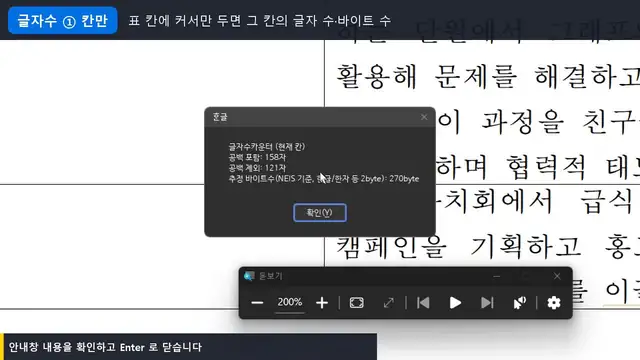
Task: Click the document text '캠페인을 기획하고'
Action: click(x=458, y=247)
